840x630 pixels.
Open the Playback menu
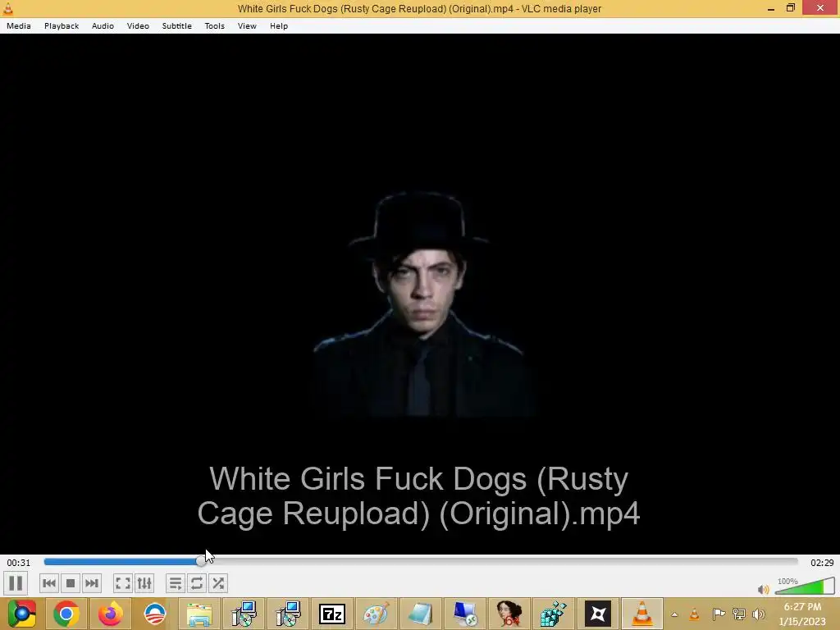click(62, 25)
